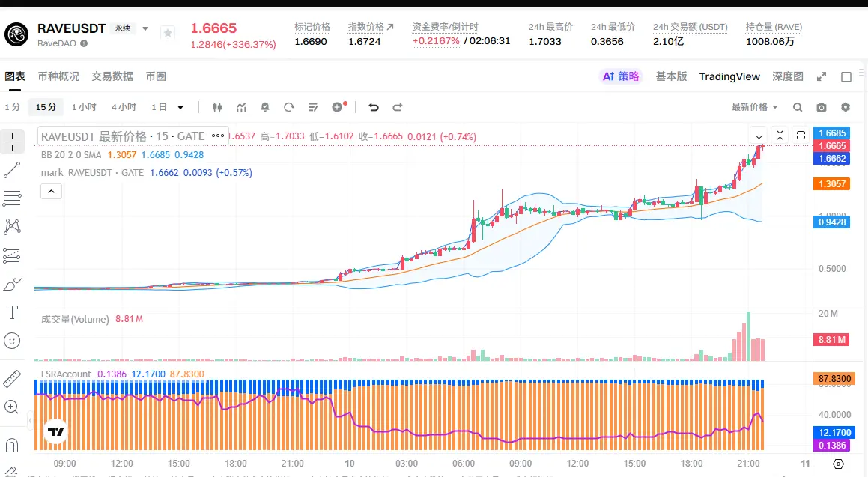Select the 1日 timeframe

159,107
